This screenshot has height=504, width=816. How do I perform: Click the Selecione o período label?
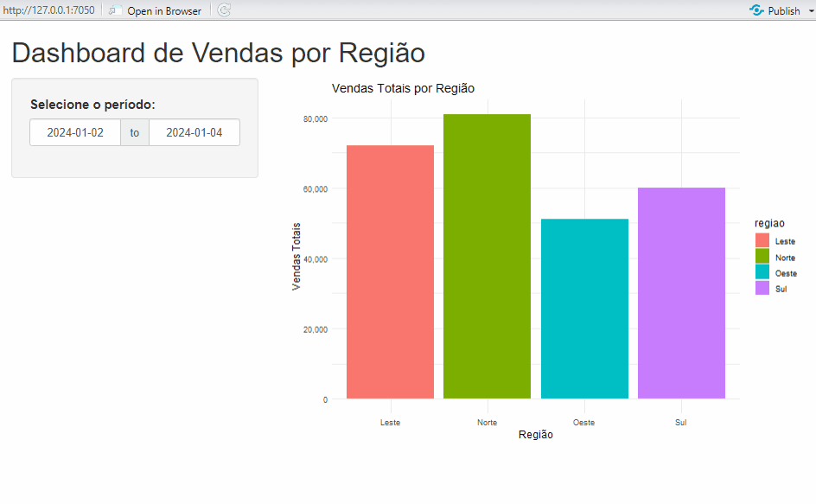(x=92, y=105)
